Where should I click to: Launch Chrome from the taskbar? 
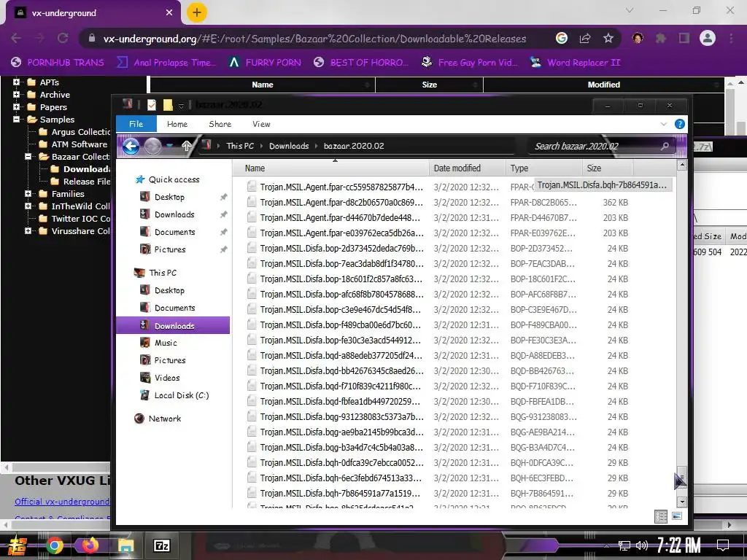pyautogui.click(x=54, y=545)
